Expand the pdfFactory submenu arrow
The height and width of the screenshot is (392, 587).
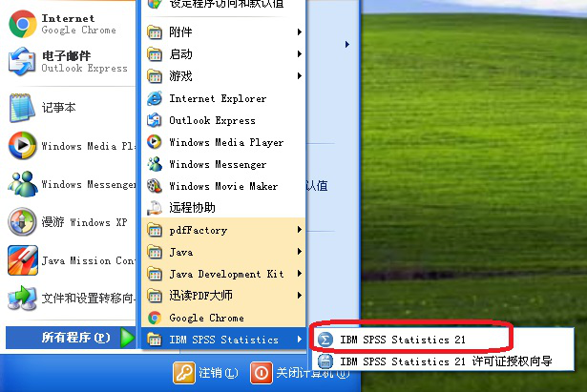300,230
